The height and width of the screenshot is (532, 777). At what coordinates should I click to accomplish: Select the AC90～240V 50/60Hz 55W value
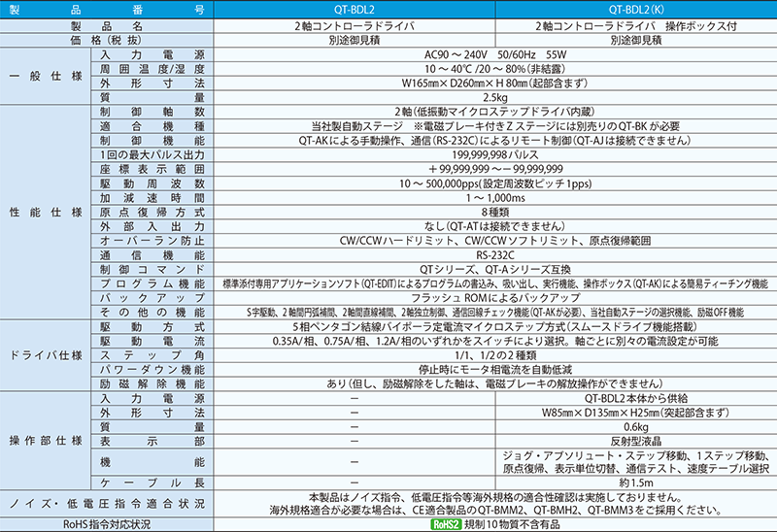pos(495,55)
